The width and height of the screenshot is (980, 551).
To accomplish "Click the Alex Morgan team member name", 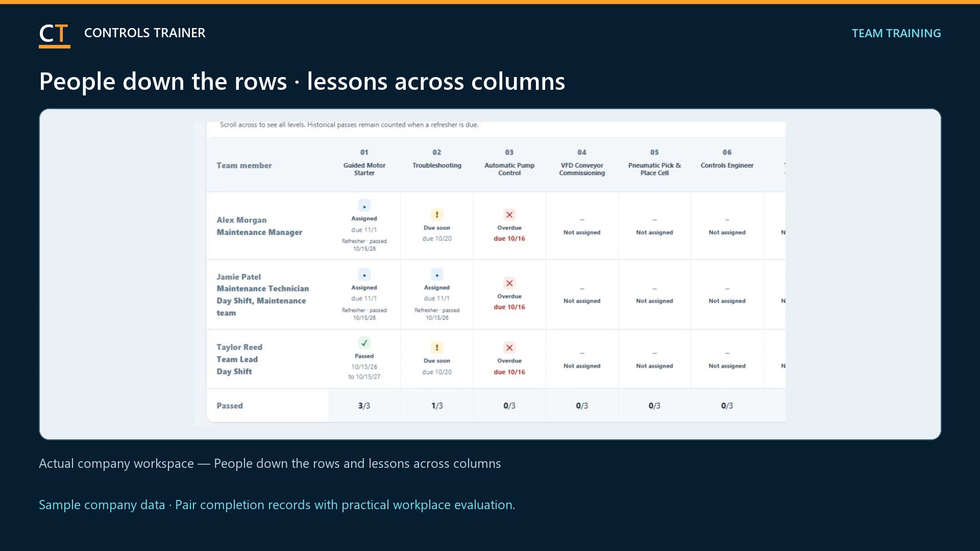I will click(x=241, y=220).
